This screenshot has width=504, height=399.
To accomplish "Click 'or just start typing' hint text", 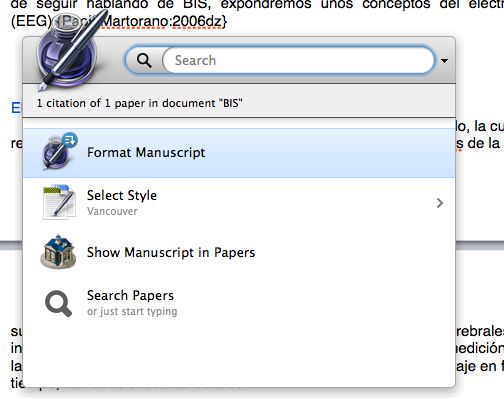I will point(132,311).
